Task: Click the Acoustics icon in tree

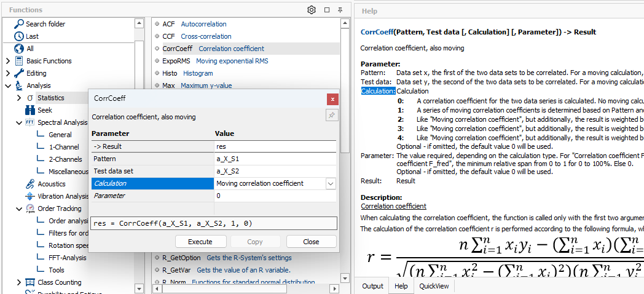Action: pos(30,184)
